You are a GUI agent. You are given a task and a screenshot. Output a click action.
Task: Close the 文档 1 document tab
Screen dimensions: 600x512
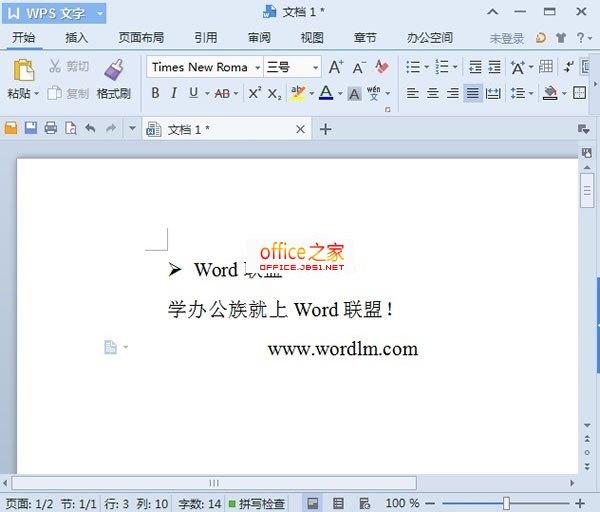[x=301, y=129]
